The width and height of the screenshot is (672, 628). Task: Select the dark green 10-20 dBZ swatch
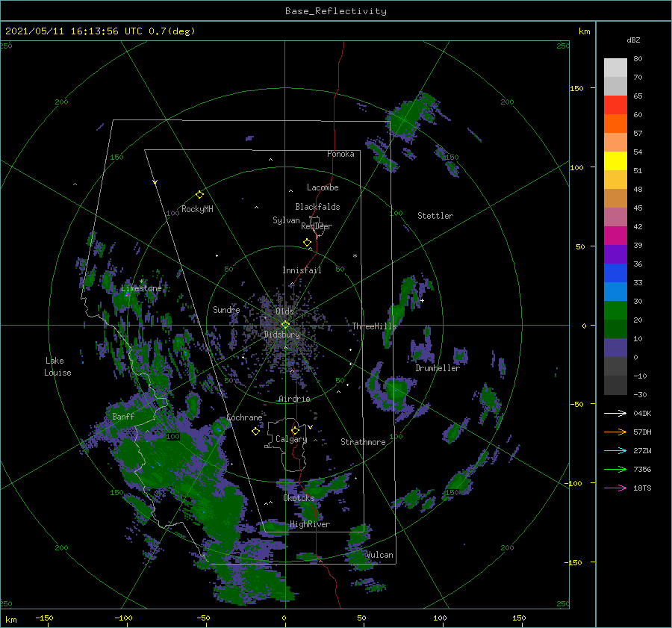click(615, 329)
